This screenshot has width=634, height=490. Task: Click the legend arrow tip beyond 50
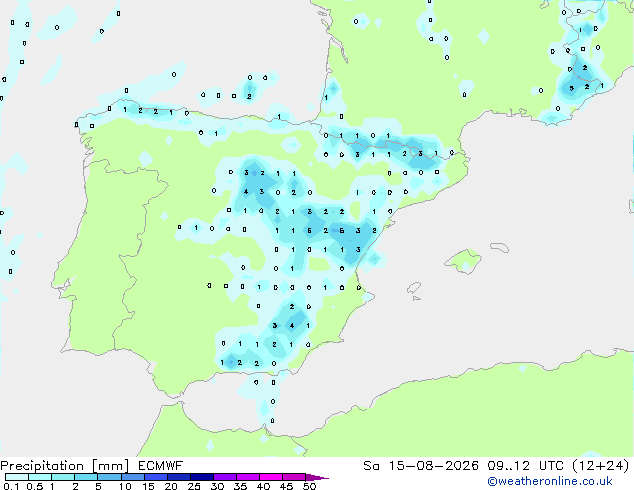coord(317,477)
